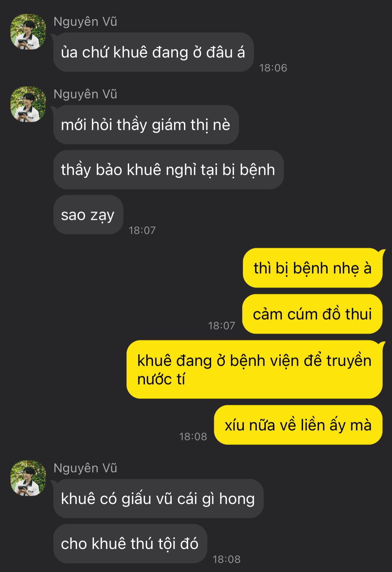Tap the avatar beside 'khuê có giấu vũ cái gì hong'

(x=28, y=478)
